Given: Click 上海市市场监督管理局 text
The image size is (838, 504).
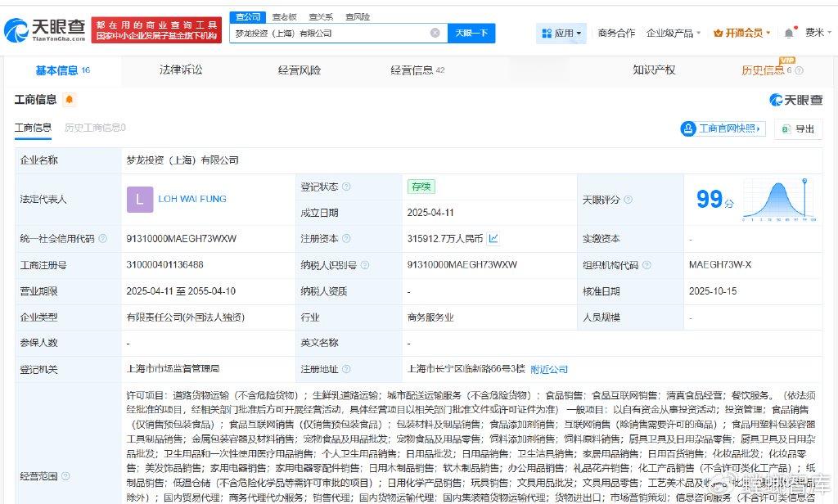Looking at the screenshot, I should [173, 369].
